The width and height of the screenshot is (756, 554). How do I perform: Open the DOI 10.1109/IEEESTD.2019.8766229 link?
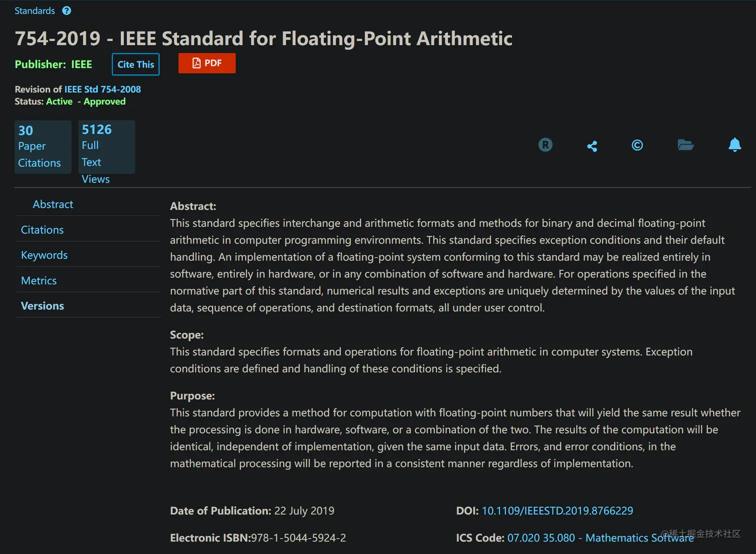click(x=557, y=511)
